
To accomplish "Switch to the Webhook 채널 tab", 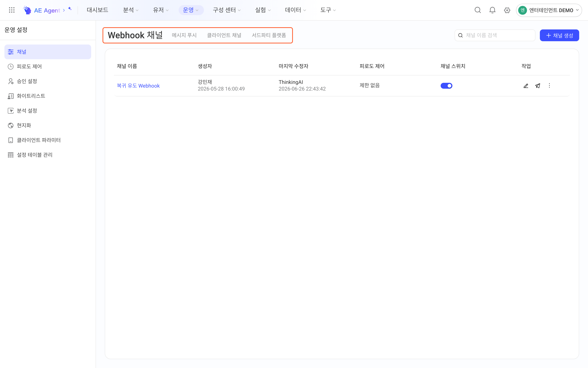I will click(x=135, y=35).
